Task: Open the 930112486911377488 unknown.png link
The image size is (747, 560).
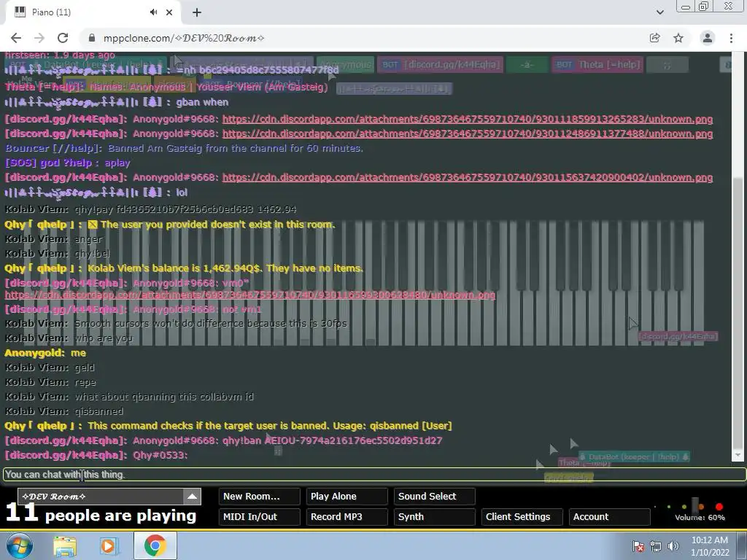Action: (468, 134)
